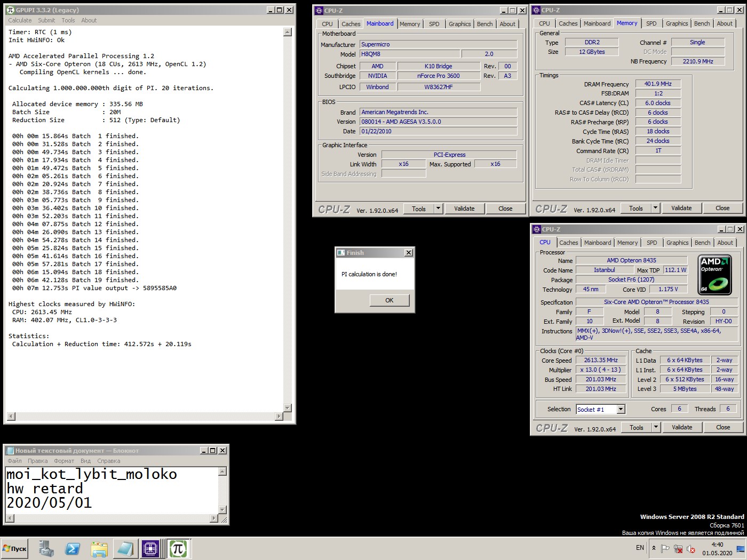Launch Server Manager from the taskbar
The image size is (747, 560).
point(46,548)
